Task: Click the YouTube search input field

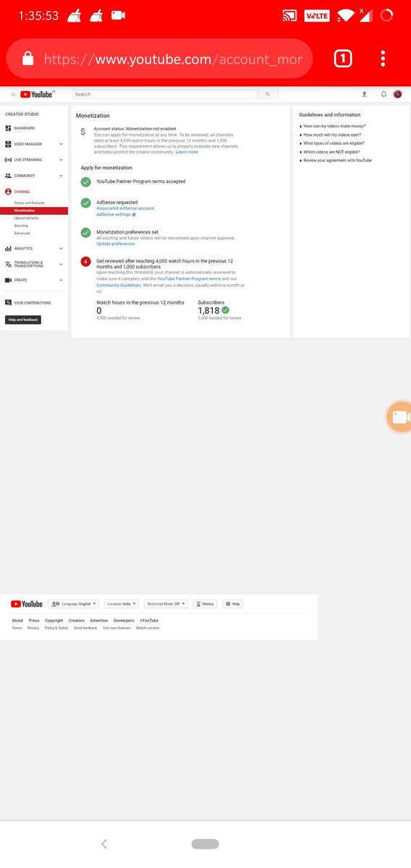Action: coord(165,94)
